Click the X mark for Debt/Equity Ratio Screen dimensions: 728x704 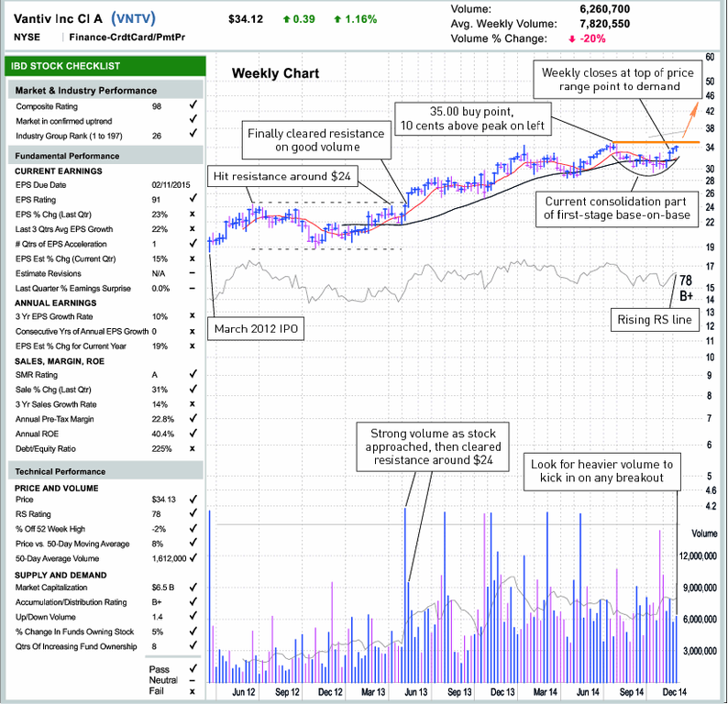click(193, 449)
